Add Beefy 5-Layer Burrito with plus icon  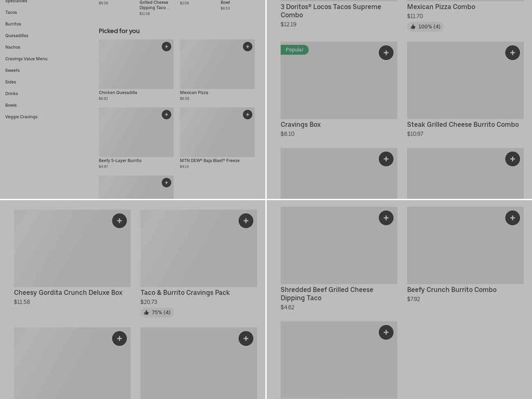(x=166, y=114)
